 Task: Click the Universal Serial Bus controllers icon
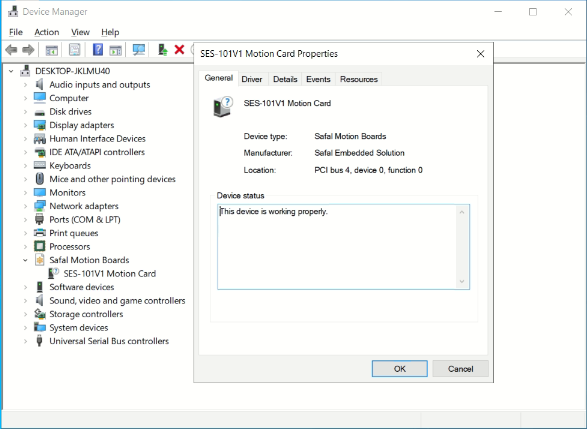[39, 341]
